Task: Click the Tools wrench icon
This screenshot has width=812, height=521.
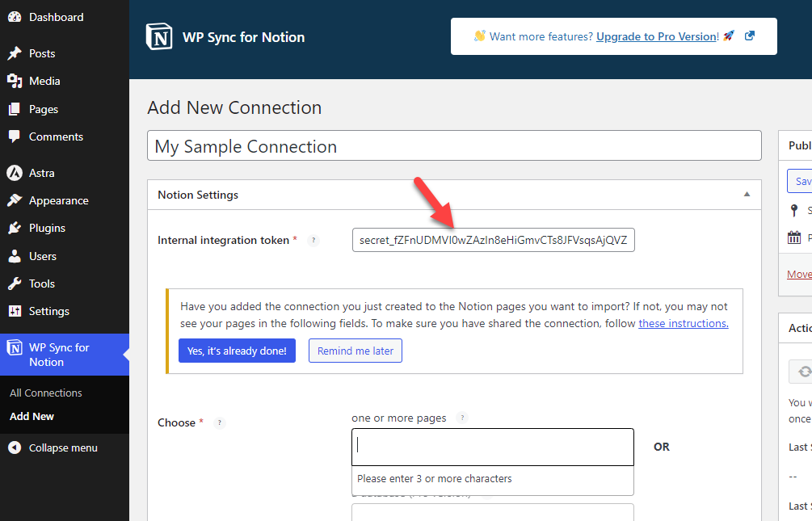Action: point(15,284)
